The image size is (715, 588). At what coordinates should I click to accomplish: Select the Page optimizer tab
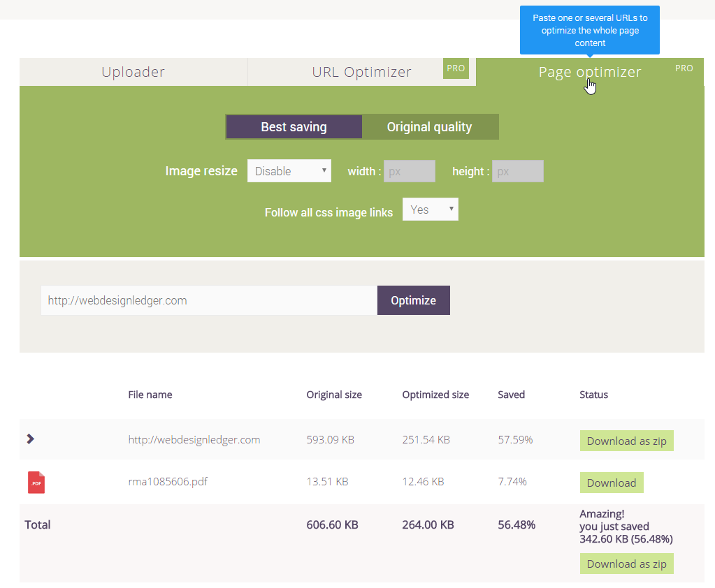(590, 71)
